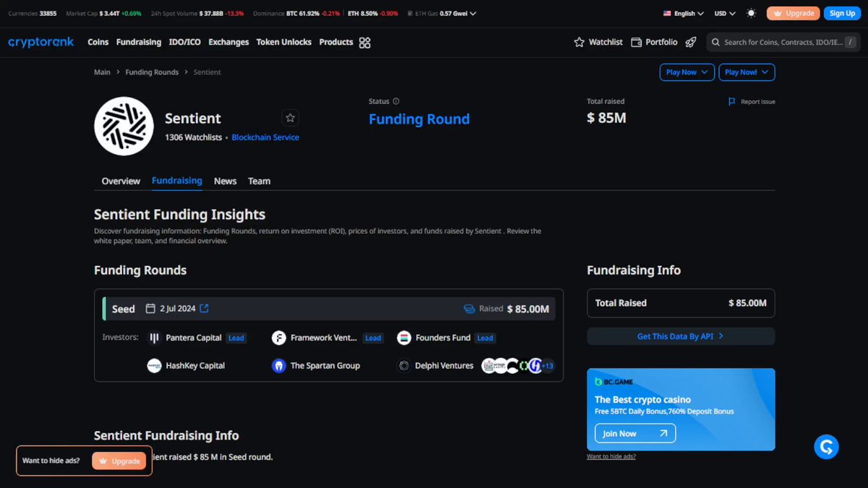Viewport: 868px width, 488px height.
Task: Open the Fundraising menu in top navigation
Action: coord(139,43)
